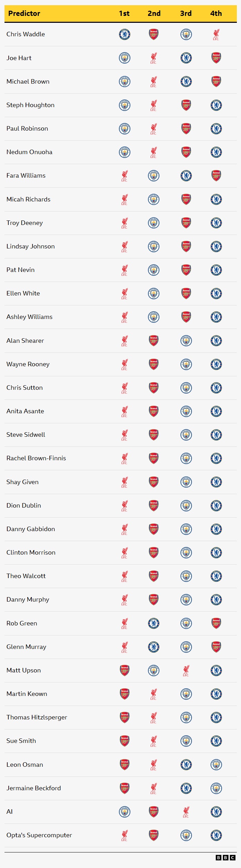This screenshot has height=868, width=241.
Task: Select the 1st column header
Action: click(124, 13)
